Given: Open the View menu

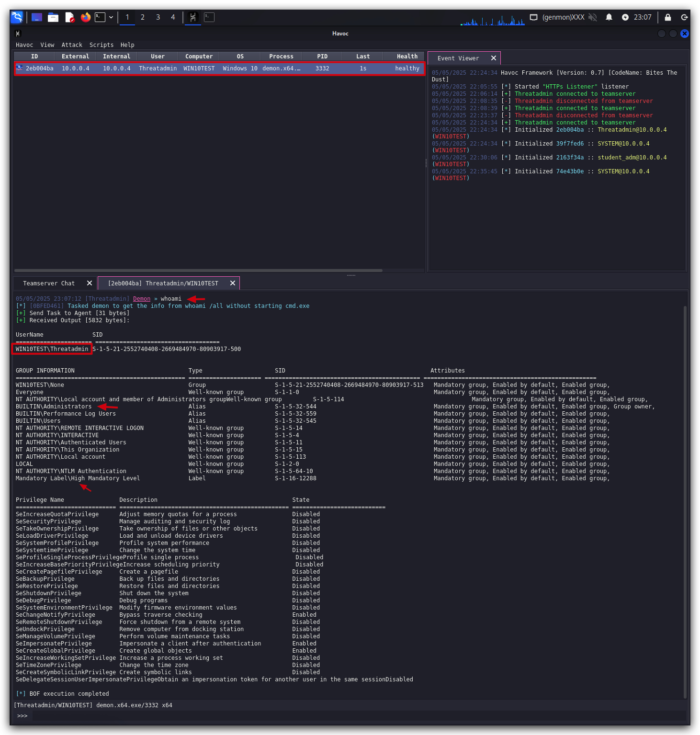Looking at the screenshot, I should click(x=47, y=45).
